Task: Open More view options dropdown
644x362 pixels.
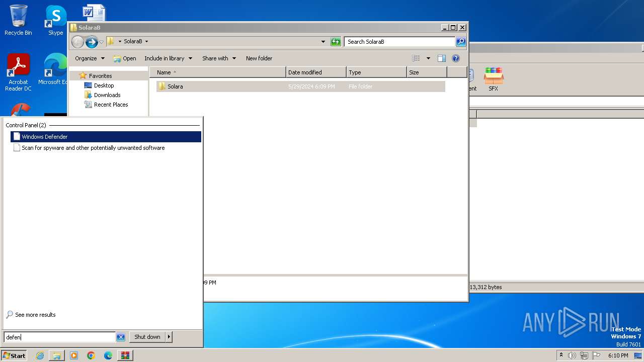Action: click(428, 58)
